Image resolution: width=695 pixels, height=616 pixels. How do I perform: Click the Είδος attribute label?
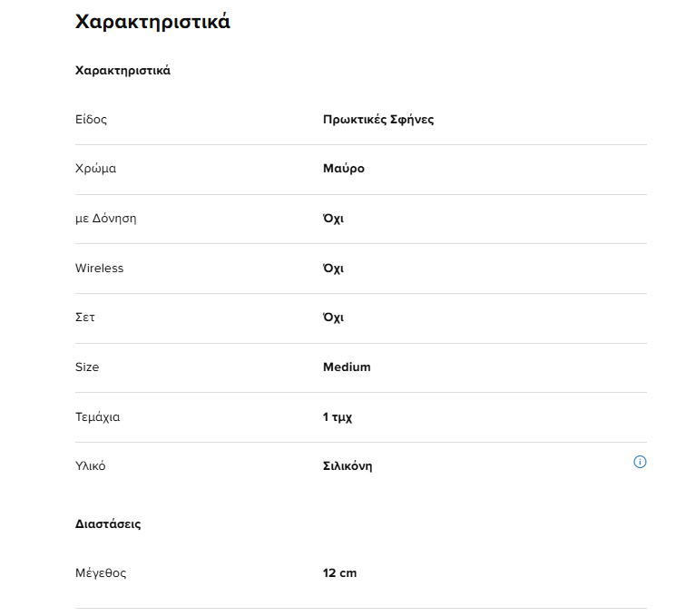point(91,120)
